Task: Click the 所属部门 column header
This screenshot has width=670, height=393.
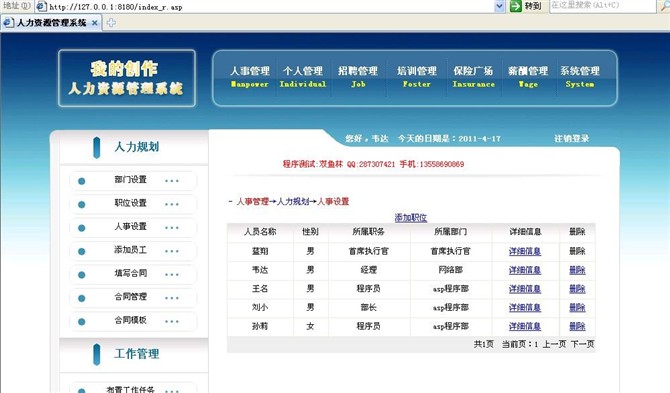Action: coord(450,232)
